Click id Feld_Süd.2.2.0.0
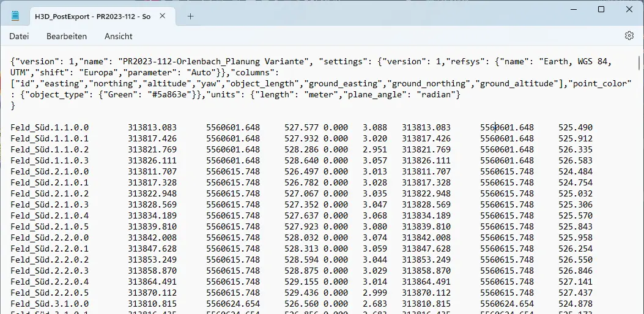Screen dimensions: 644x314 click(50, 237)
